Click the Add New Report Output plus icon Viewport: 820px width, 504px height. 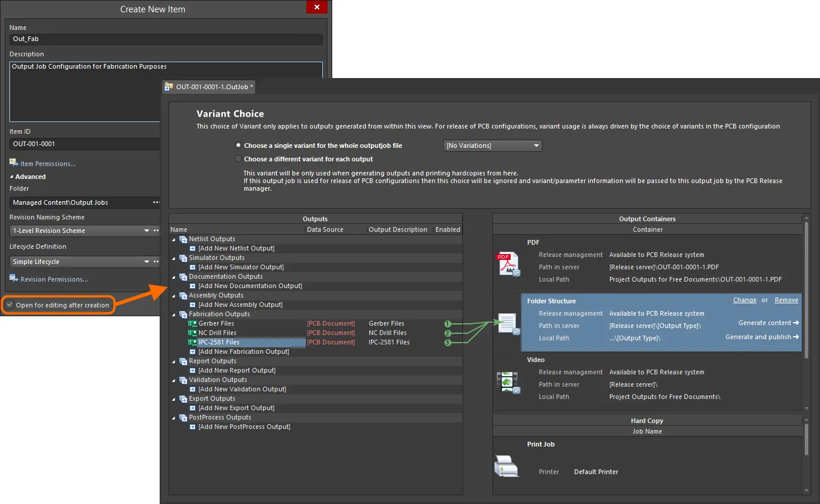[x=193, y=371]
